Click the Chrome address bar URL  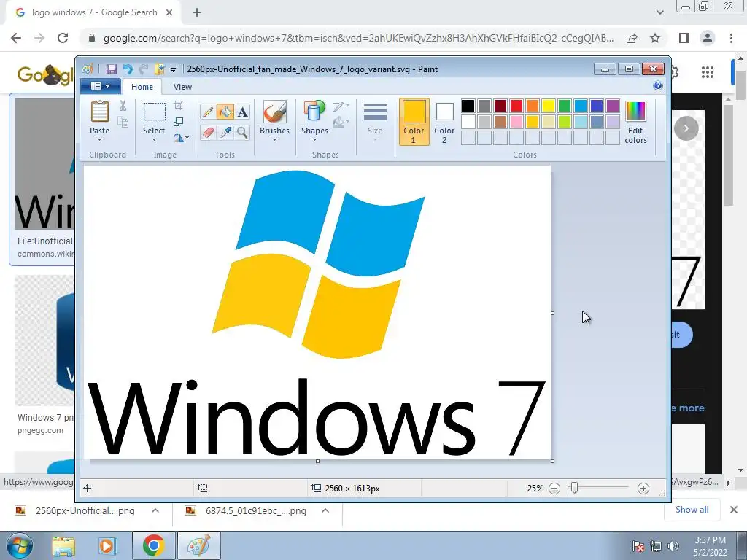tap(358, 38)
